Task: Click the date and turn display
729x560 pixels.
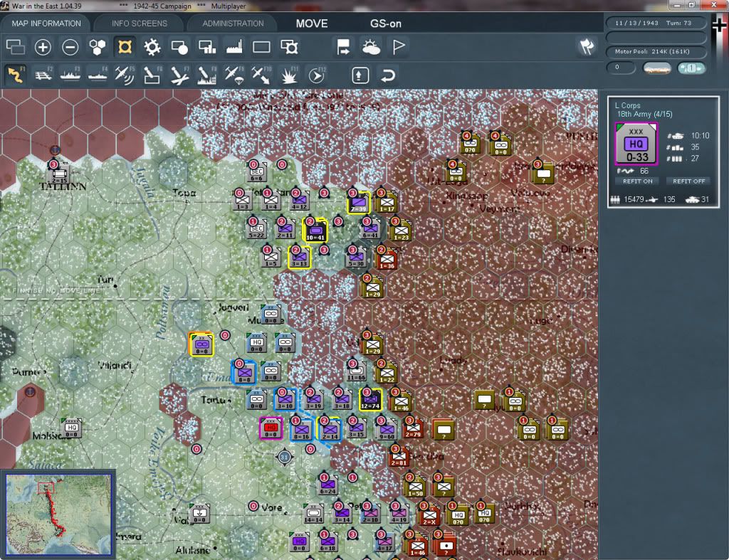Action: click(x=656, y=23)
